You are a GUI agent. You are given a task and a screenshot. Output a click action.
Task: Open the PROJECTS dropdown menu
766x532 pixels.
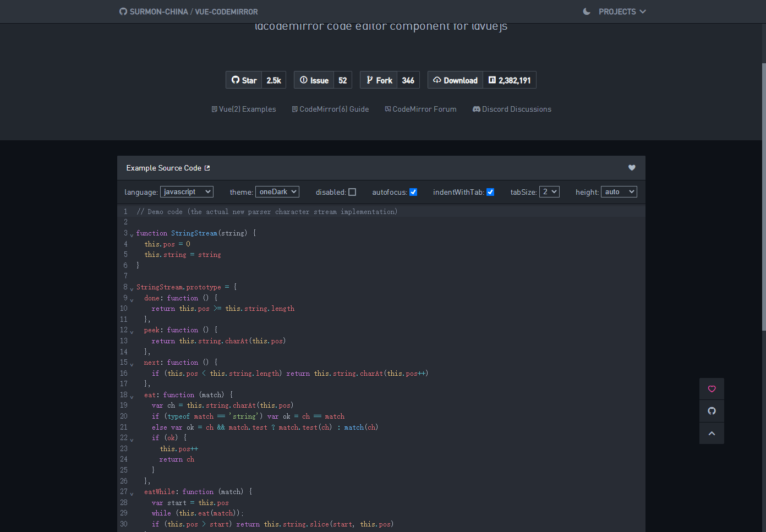622,12
